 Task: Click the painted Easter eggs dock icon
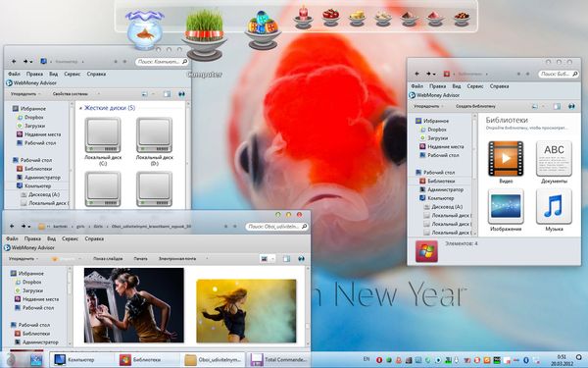[263, 30]
